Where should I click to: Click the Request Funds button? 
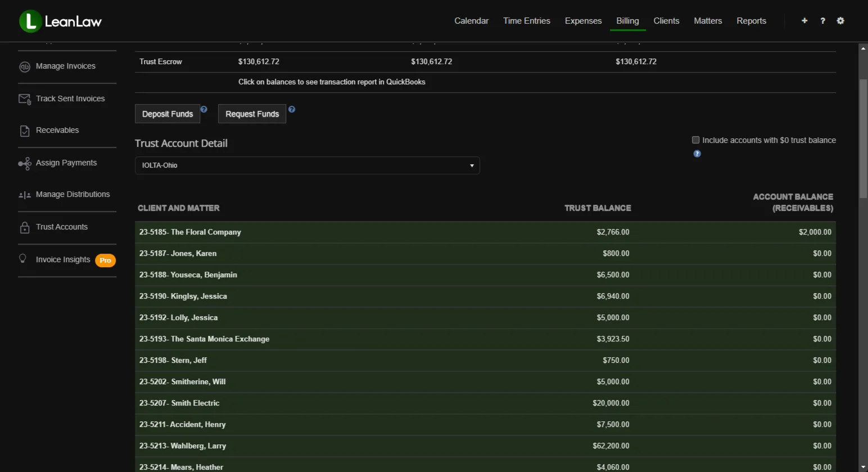(x=252, y=114)
